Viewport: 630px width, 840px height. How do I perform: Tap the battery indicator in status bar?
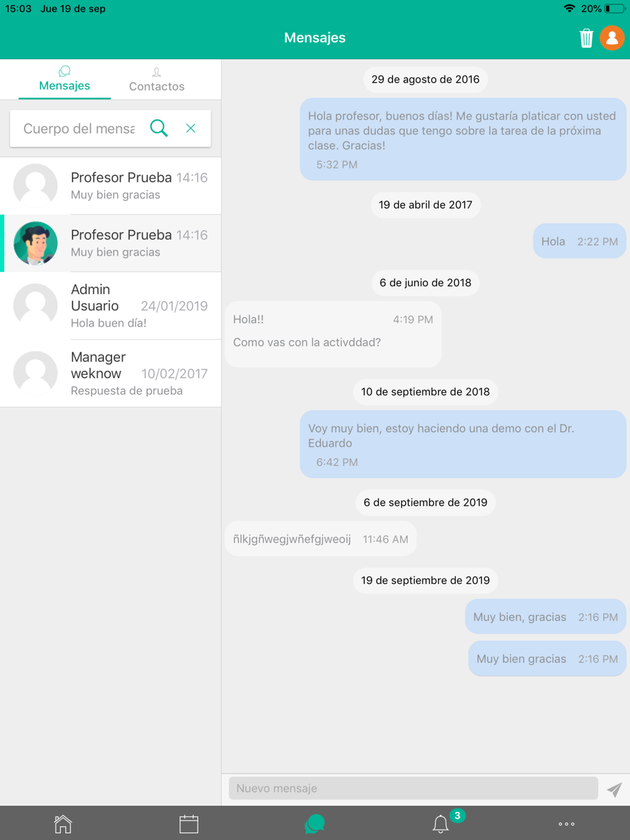pyautogui.click(x=615, y=9)
